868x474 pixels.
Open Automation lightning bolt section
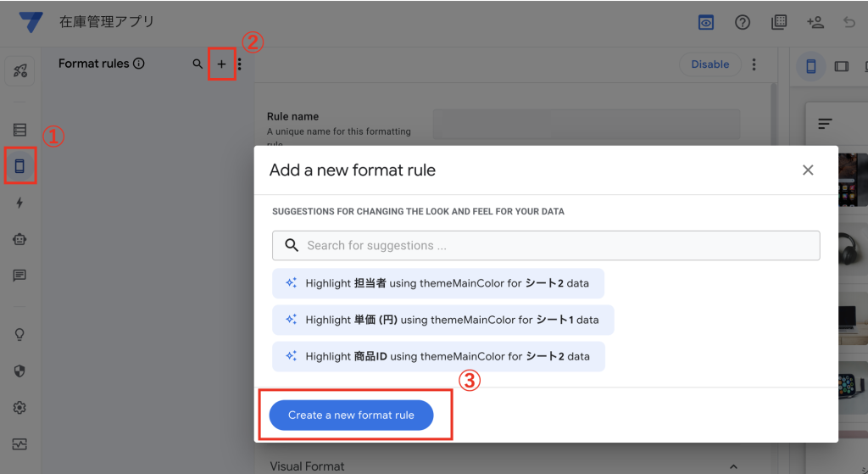pos(19,203)
